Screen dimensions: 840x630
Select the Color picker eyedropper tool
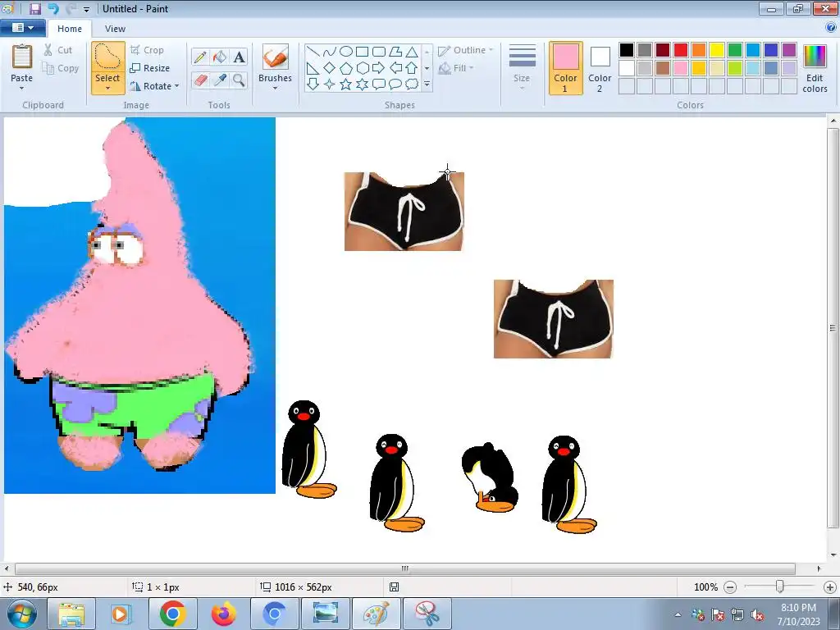click(x=220, y=80)
